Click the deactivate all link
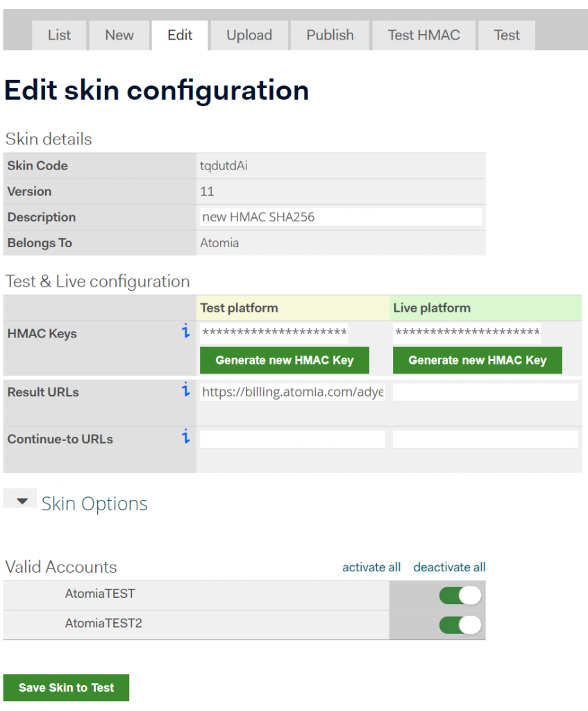This screenshot has width=588, height=711. [x=449, y=567]
